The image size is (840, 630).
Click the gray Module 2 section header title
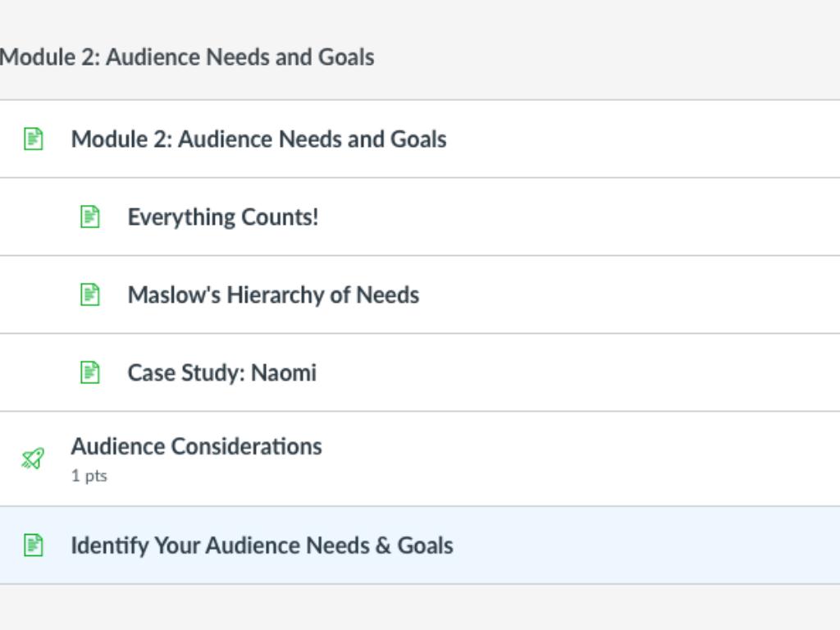tap(187, 57)
